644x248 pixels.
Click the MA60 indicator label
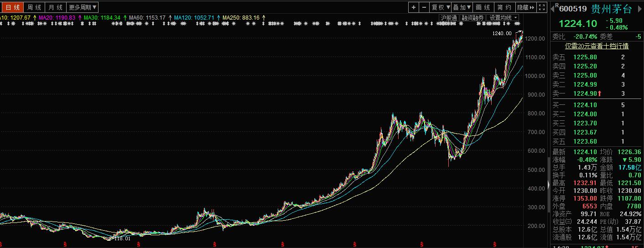(x=147, y=18)
